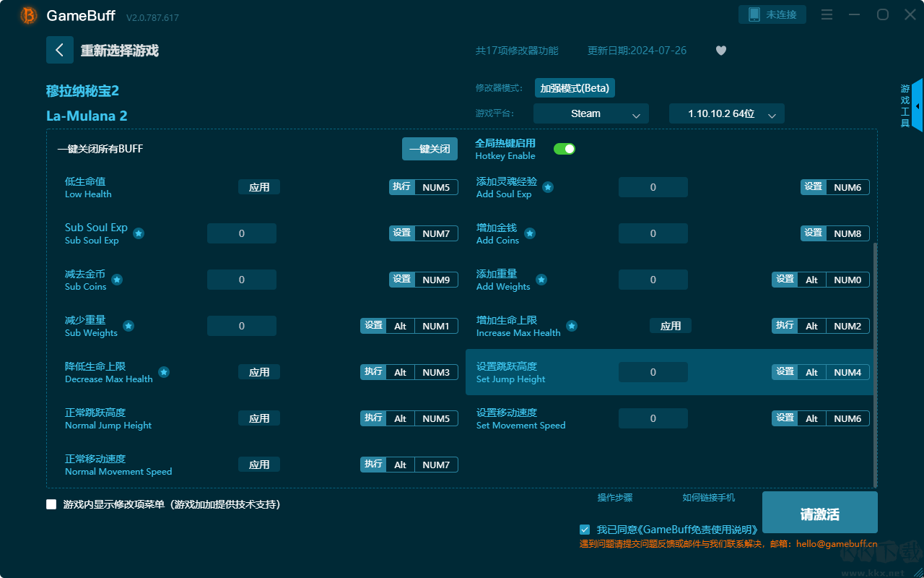Click the 重新选择游戏 heading text
924x578 pixels.
(x=120, y=51)
